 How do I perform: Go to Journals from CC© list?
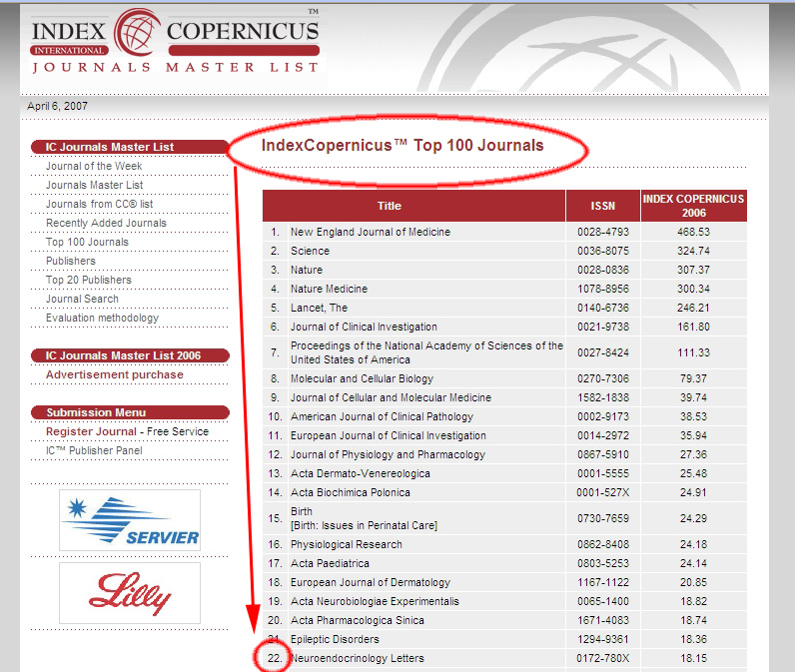(x=99, y=204)
